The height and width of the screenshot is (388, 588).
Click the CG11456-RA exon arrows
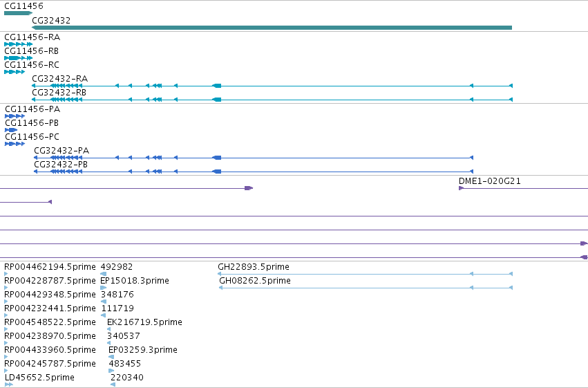coord(19,44)
